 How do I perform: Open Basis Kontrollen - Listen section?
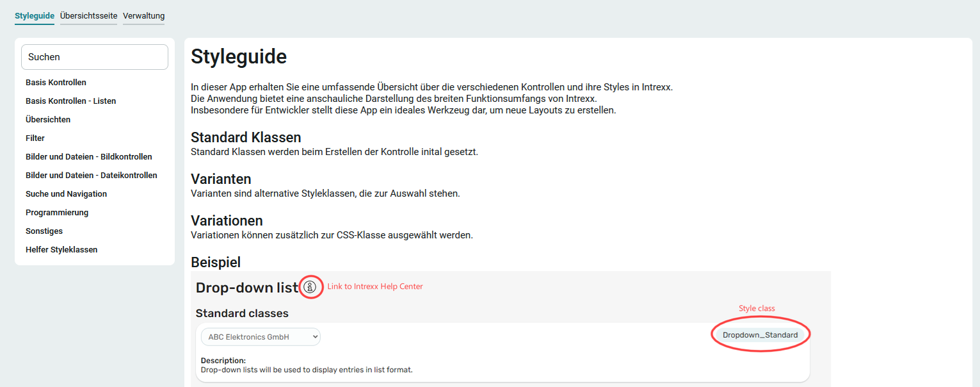click(x=70, y=101)
